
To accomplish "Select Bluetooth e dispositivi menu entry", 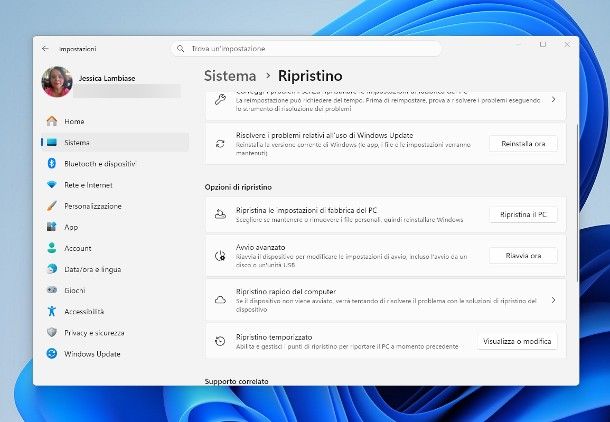I will pos(115,164).
